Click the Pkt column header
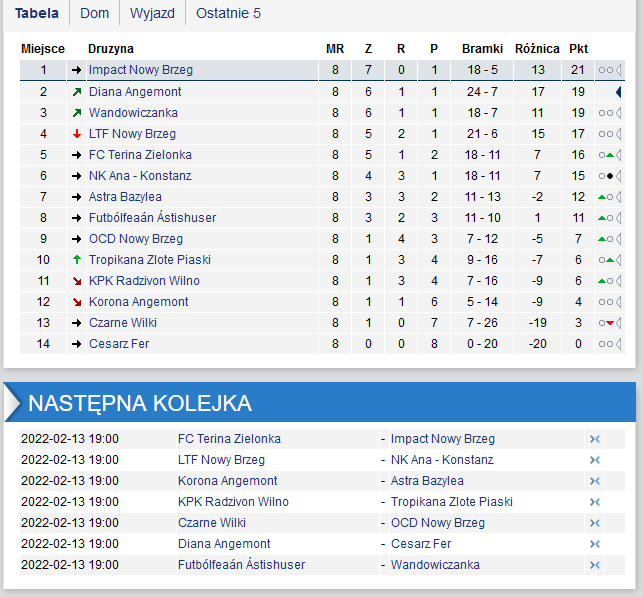 point(578,49)
